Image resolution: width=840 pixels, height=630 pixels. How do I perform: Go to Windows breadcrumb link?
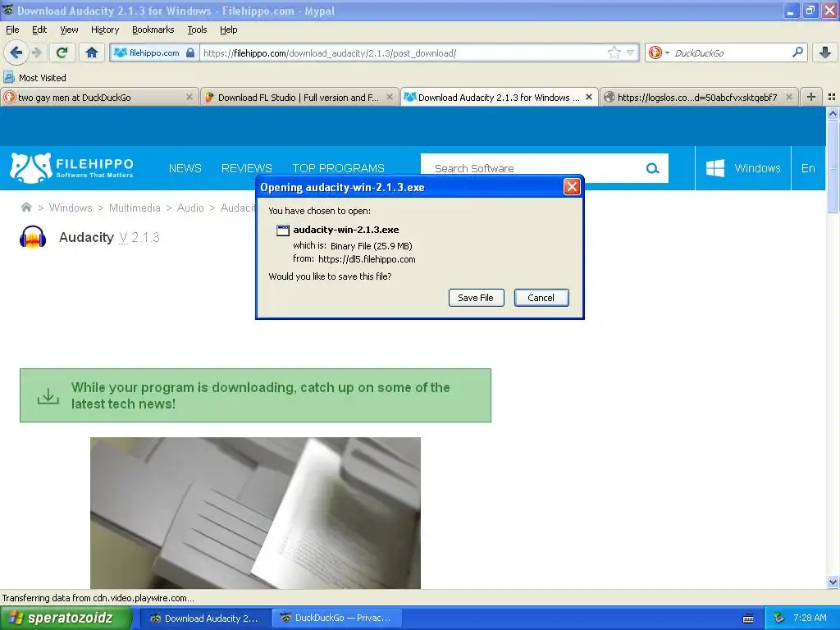(x=71, y=208)
